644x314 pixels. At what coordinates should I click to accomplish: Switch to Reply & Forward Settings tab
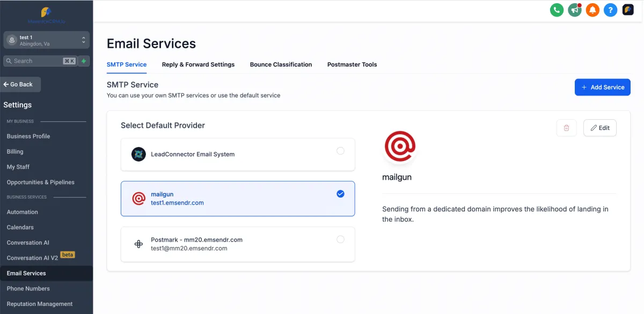tap(198, 64)
